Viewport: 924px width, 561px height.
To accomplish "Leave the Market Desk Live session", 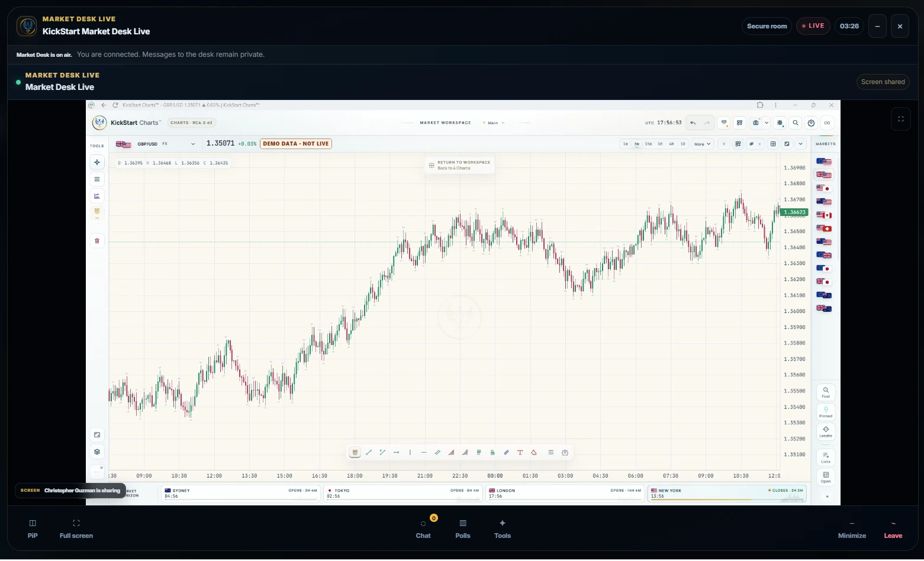I will tap(893, 528).
